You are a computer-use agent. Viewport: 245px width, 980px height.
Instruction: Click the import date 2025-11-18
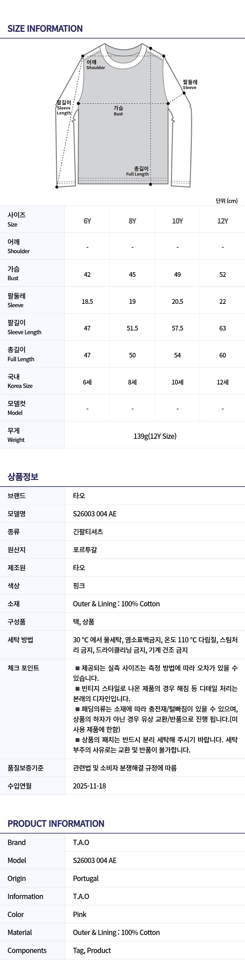coord(90,786)
